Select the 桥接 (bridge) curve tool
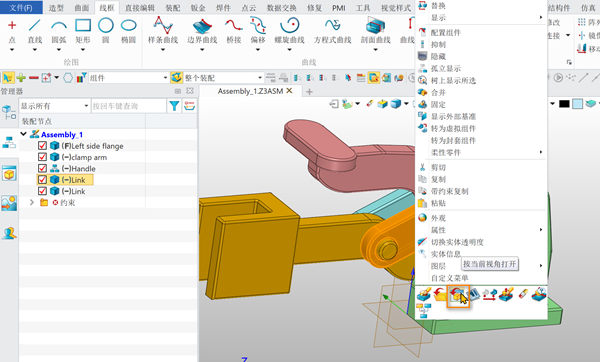 [233, 31]
